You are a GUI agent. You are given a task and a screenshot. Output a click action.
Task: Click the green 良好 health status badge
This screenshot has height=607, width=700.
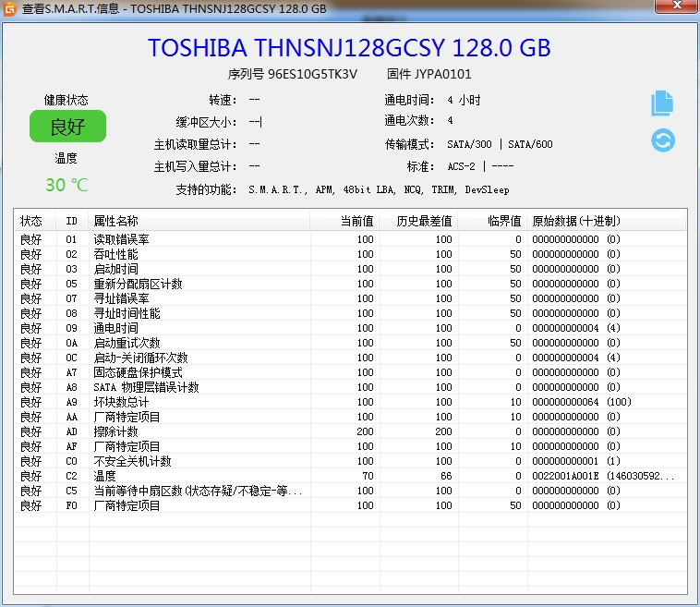[x=67, y=127]
